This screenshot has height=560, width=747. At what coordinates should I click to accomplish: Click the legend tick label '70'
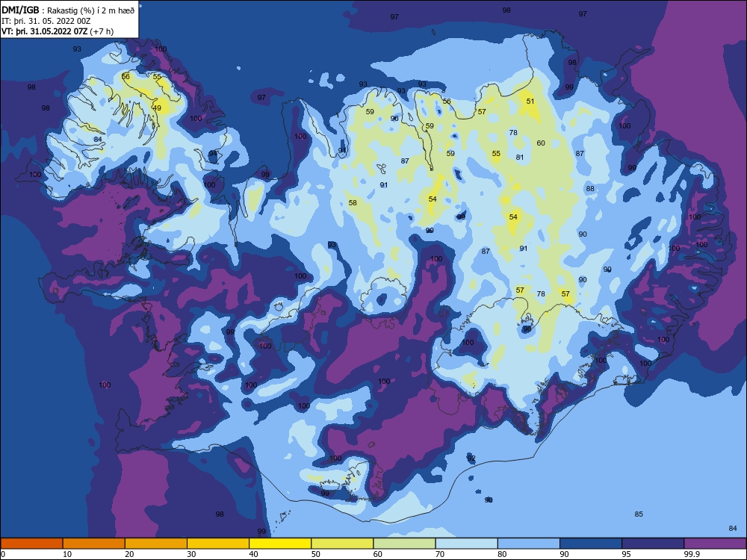click(x=440, y=554)
